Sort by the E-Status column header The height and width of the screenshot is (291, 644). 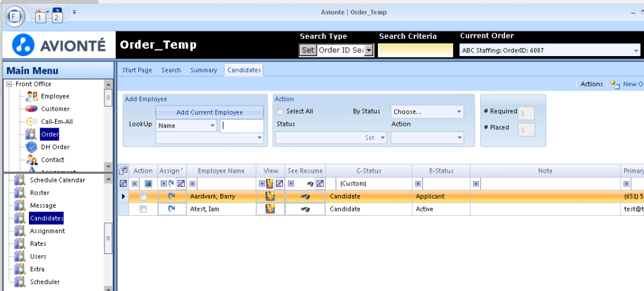click(x=441, y=171)
